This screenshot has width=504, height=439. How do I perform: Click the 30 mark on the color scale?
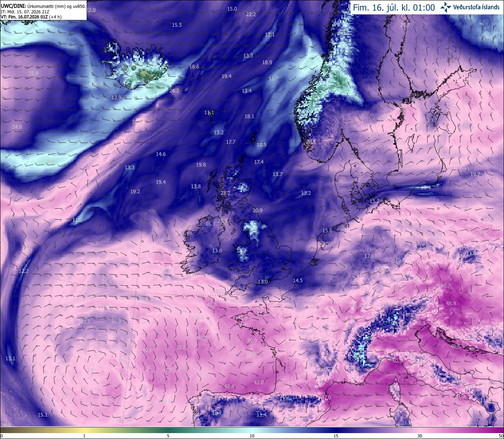point(420,436)
